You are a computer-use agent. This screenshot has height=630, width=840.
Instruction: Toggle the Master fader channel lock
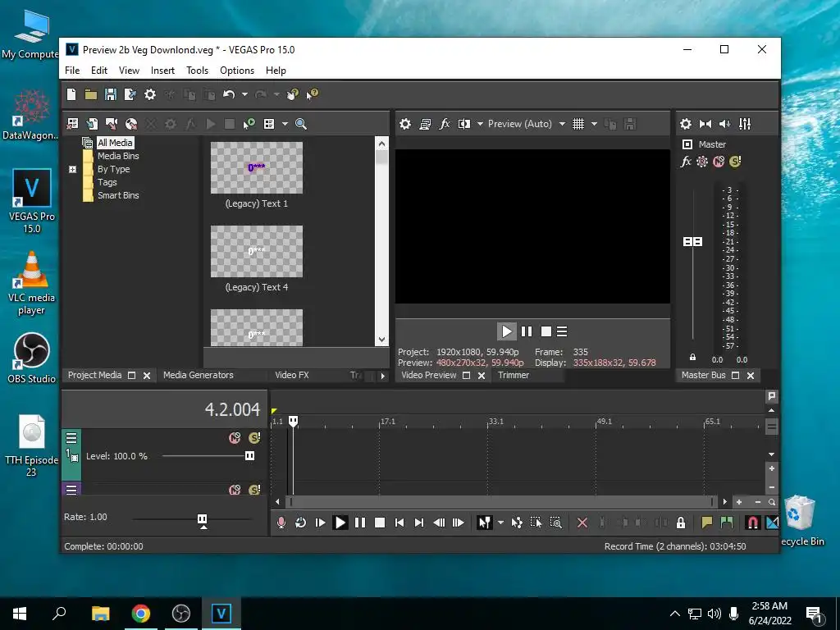tap(692, 358)
